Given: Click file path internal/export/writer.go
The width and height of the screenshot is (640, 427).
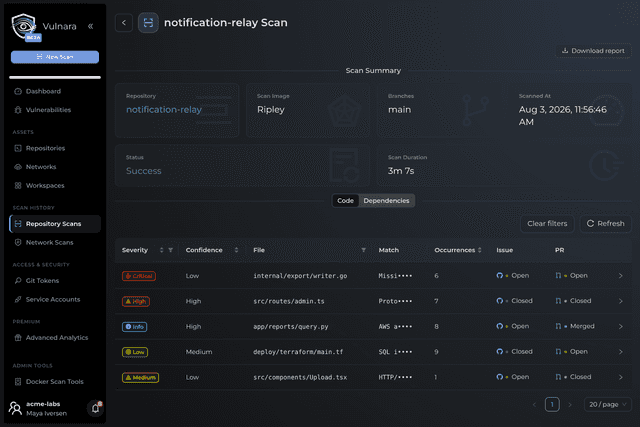Looking at the screenshot, I should coord(300,276).
